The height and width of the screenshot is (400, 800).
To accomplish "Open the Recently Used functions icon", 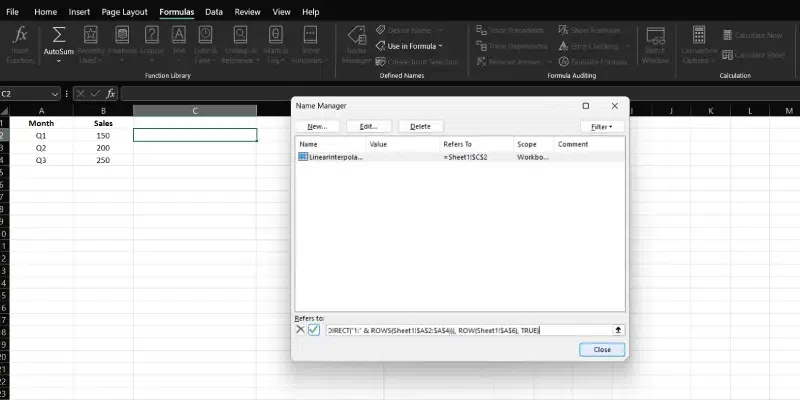I will [x=91, y=35].
